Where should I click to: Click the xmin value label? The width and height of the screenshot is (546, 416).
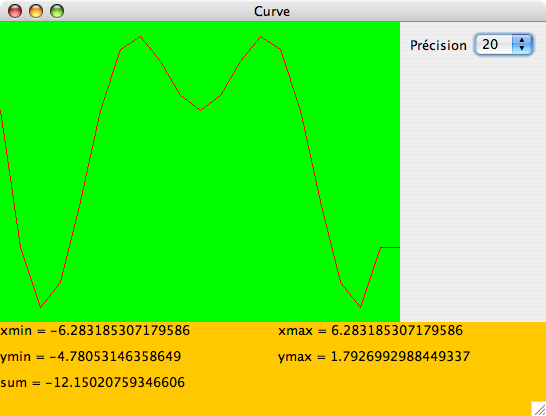(95, 330)
